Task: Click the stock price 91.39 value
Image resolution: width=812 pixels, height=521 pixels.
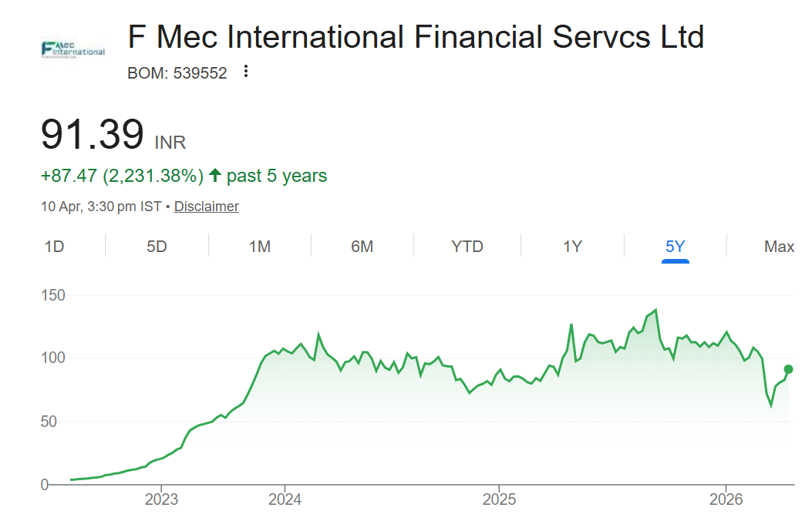Action: [93, 135]
